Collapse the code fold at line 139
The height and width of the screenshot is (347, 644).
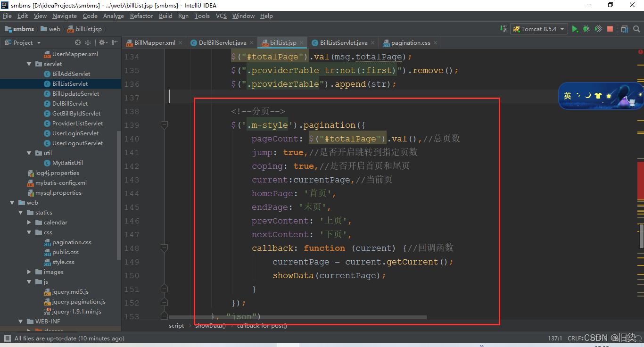click(x=164, y=125)
